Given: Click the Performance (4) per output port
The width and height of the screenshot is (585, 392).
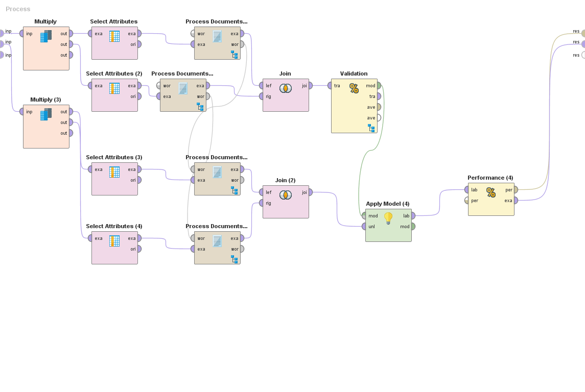Looking at the screenshot, I should [x=515, y=190].
